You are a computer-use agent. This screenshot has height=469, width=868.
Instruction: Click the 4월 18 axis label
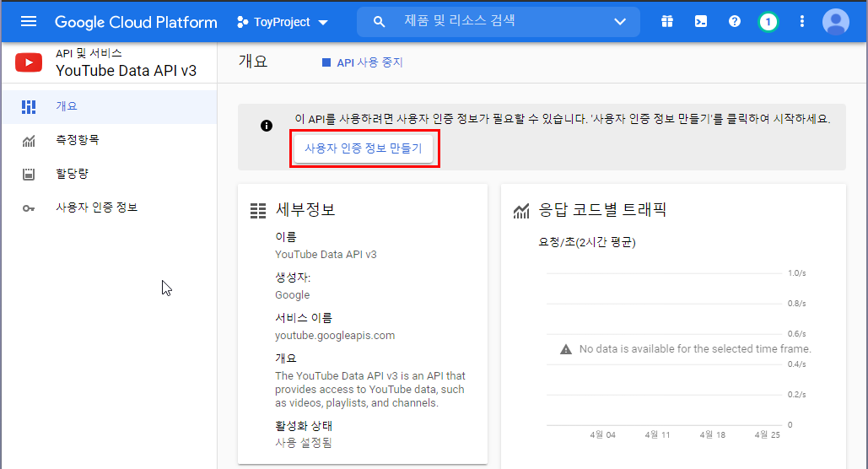[x=713, y=434]
